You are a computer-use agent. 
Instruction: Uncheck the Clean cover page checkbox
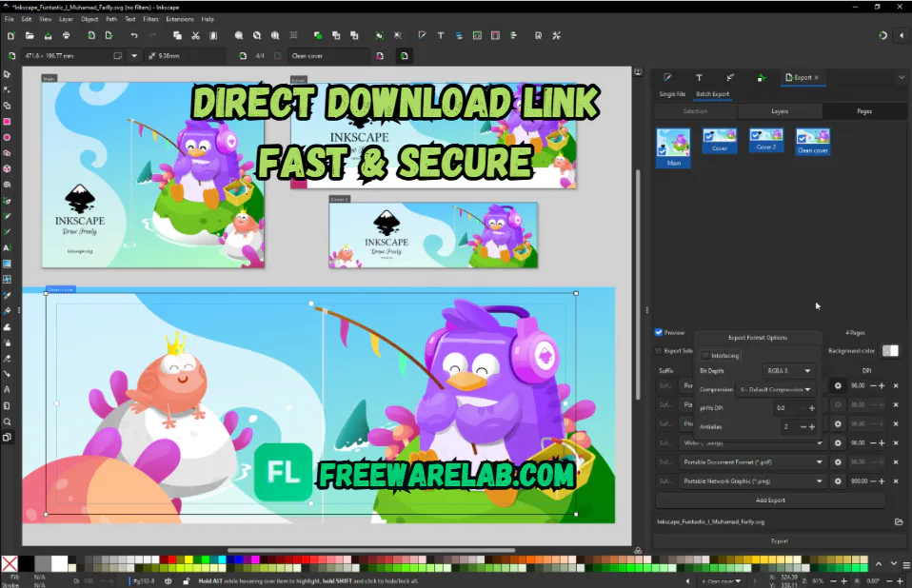tap(803, 138)
